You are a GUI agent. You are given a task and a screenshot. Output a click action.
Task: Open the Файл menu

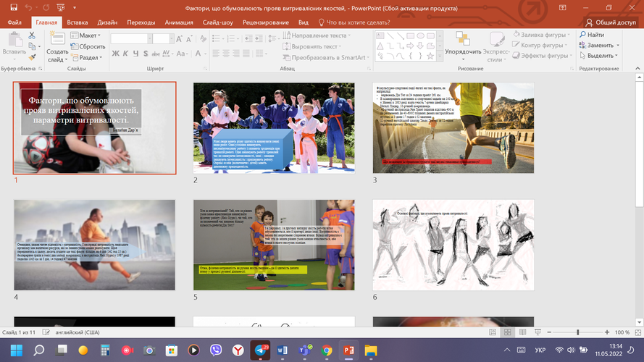14,22
